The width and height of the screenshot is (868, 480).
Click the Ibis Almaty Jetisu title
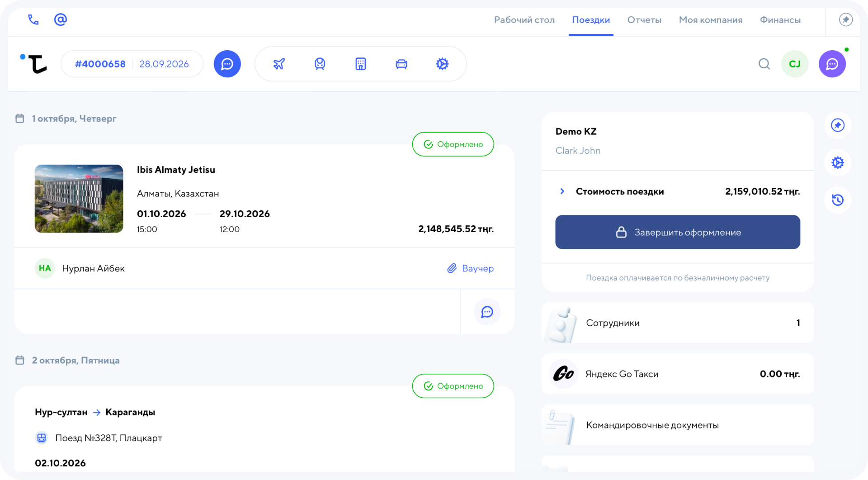176,170
